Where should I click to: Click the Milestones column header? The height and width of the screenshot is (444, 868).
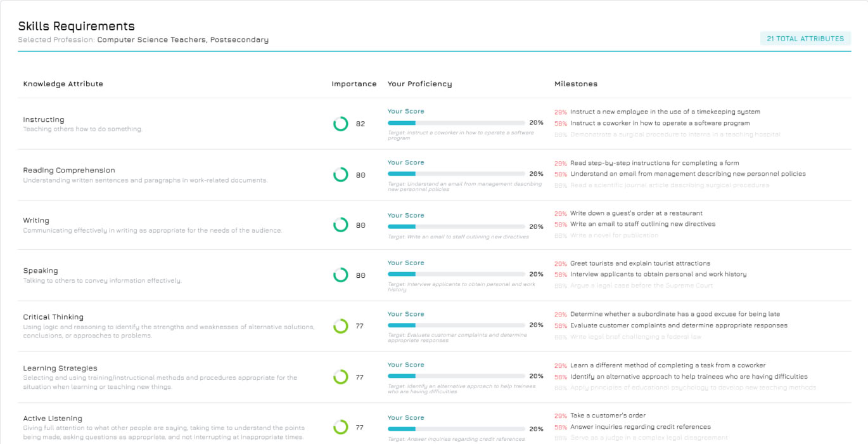pos(575,84)
